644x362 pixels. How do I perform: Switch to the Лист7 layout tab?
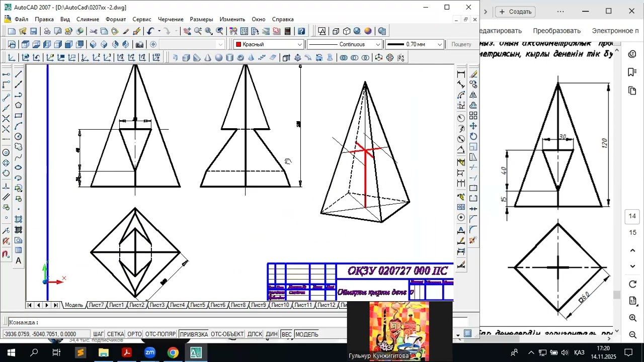(96, 305)
